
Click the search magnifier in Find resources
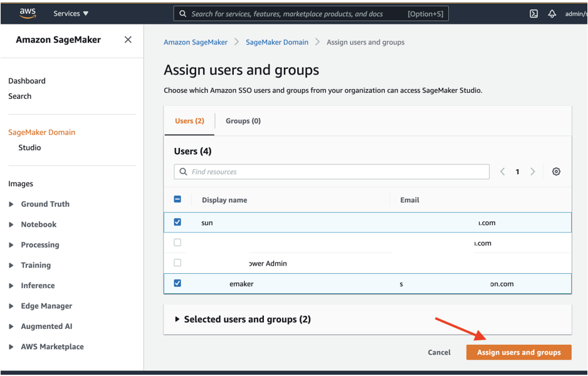coord(184,172)
